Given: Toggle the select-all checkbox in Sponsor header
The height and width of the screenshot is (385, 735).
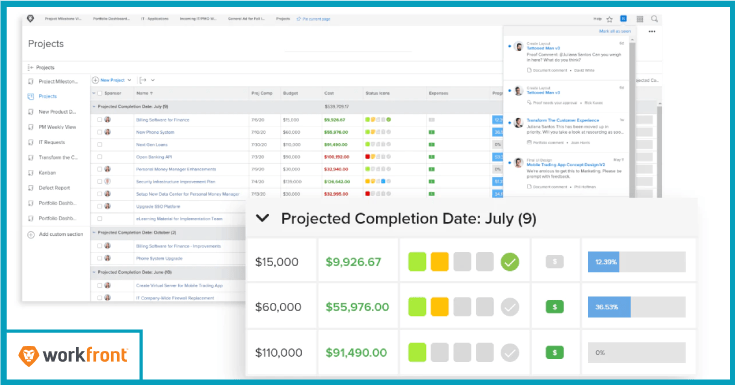Looking at the screenshot, I should click(99, 93).
